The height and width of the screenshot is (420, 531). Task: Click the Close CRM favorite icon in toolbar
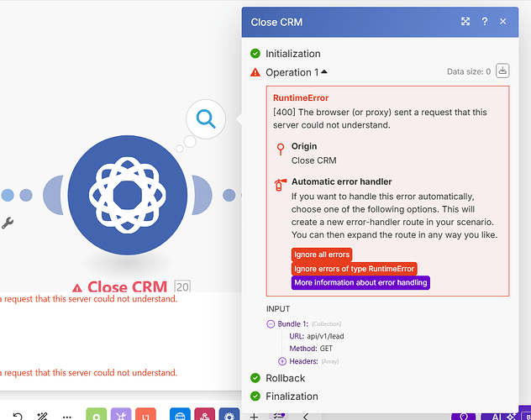229,414
